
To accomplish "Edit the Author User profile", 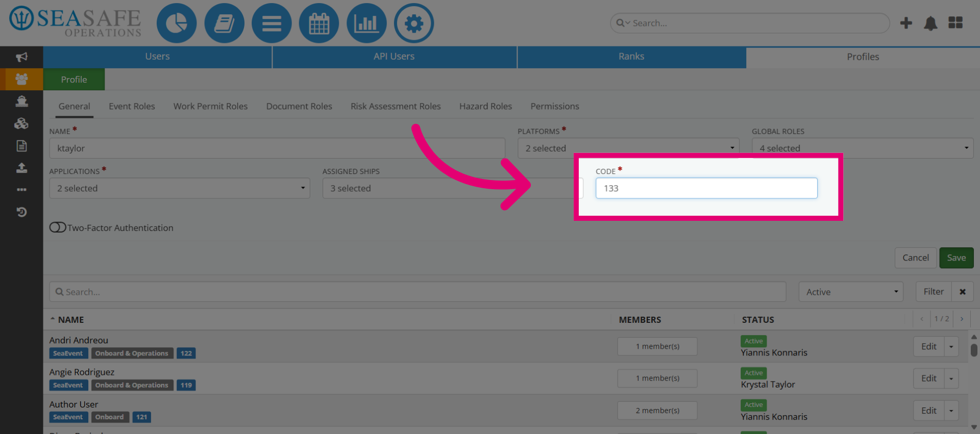I will click(x=929, y=411).
